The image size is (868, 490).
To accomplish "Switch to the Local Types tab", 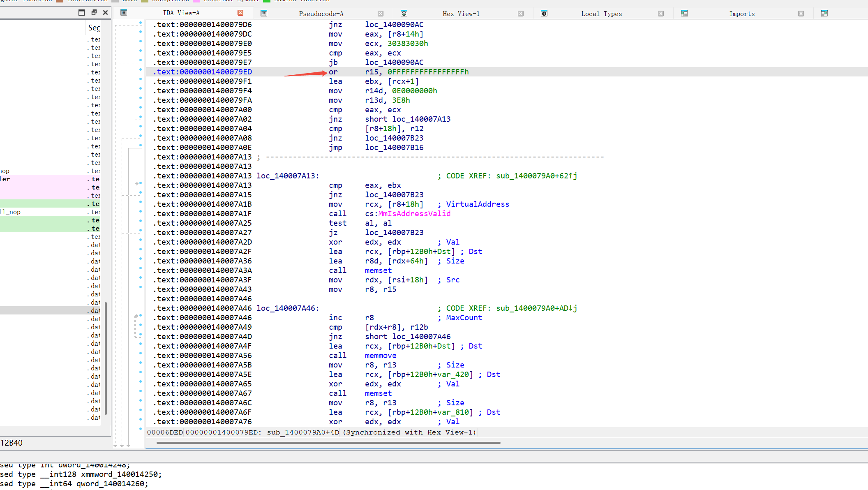I will click(x=601, y=14).
